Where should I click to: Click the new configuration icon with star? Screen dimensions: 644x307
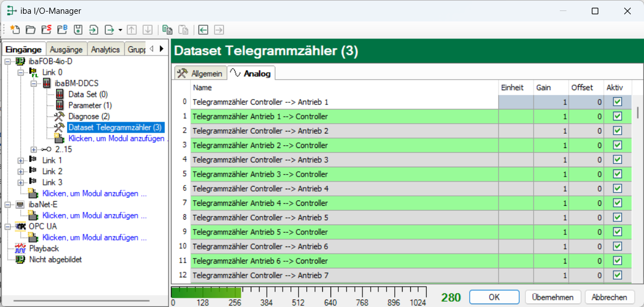[x=15, y=30]
